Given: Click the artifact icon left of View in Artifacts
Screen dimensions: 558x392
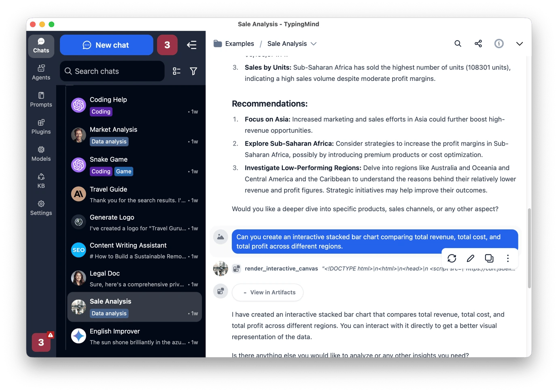Looking at the screenshot, I should 221,291.
